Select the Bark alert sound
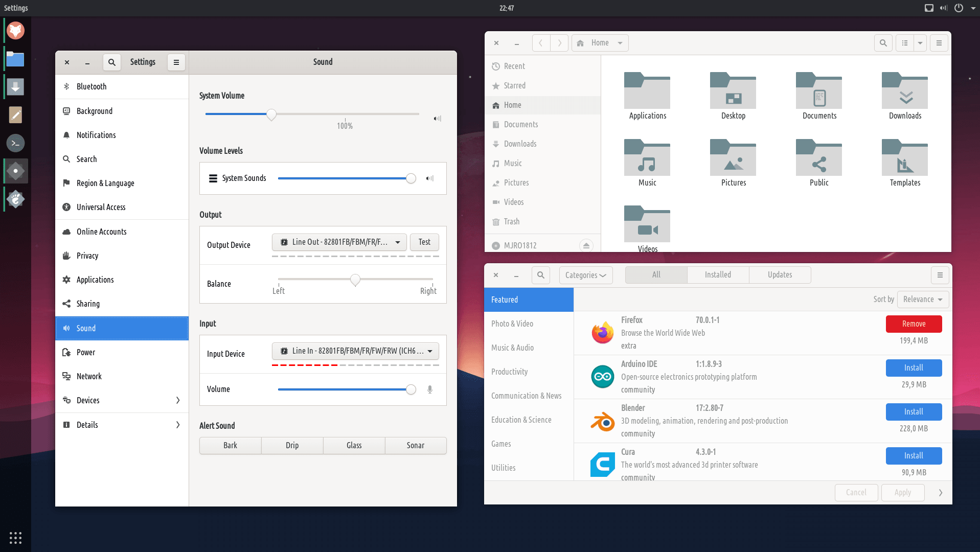The image size is (980, 552). pos(230,445)
